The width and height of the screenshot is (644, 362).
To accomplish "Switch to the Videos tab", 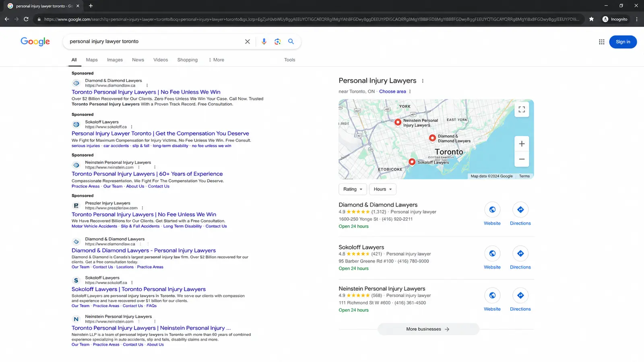I will 161,60.
